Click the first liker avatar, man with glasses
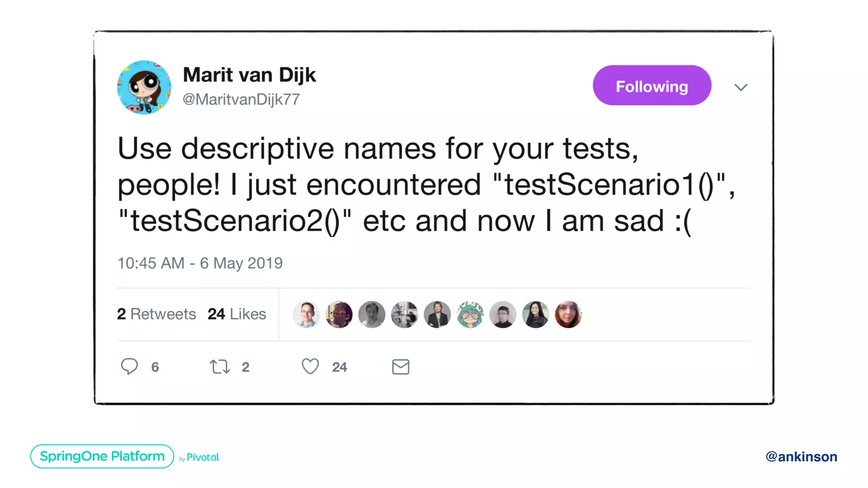Image resolution: width=868 pixels, height=488 pixels. point(306,315)
